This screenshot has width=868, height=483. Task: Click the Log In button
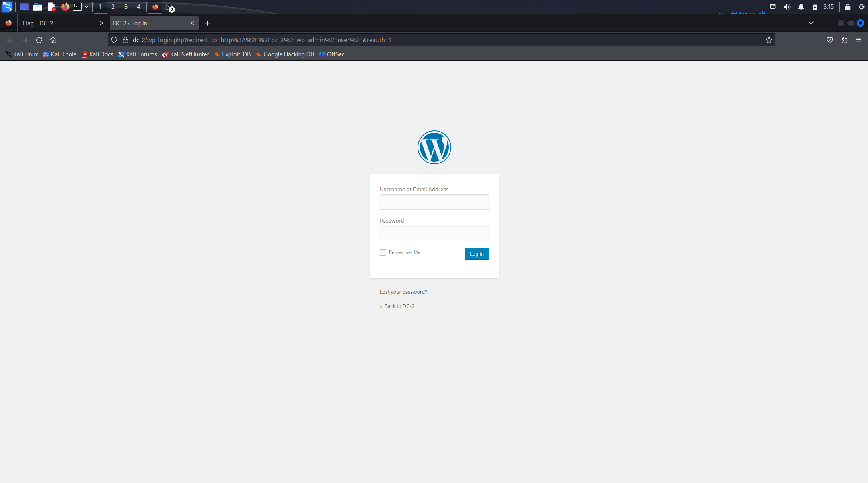pyautogui.click(x=477, y=254)
